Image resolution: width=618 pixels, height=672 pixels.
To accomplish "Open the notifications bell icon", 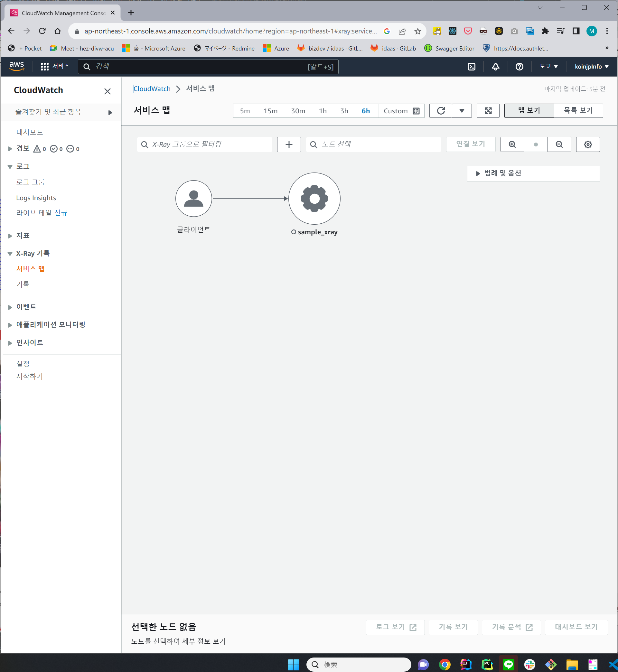I will pyautogui.click(x=495, y=67).
